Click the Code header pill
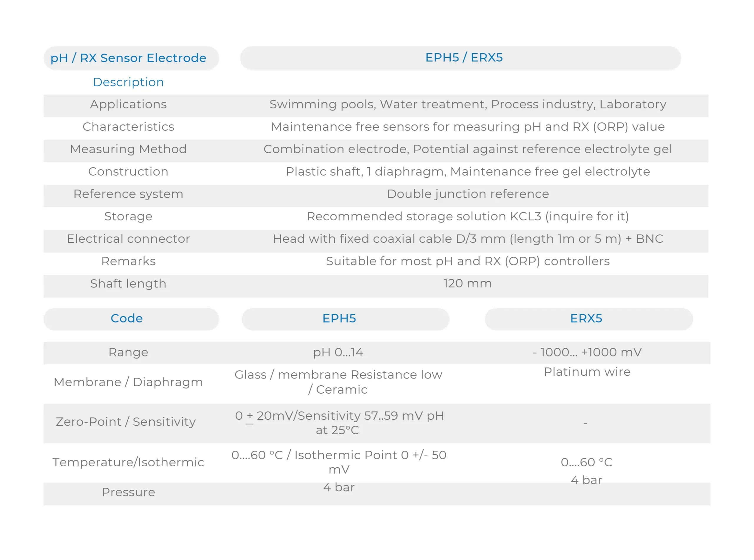This screenshot has height=560, width=754. coord(127,318)
